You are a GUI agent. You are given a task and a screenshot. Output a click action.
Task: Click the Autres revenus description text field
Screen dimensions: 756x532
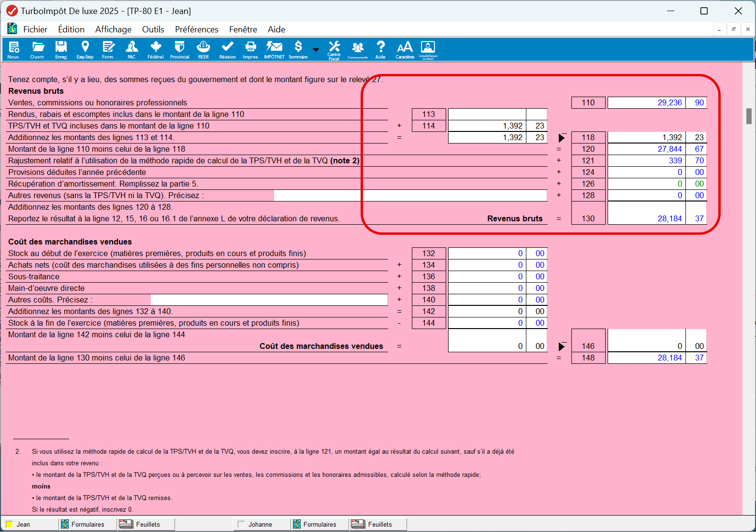coord(410,195)
